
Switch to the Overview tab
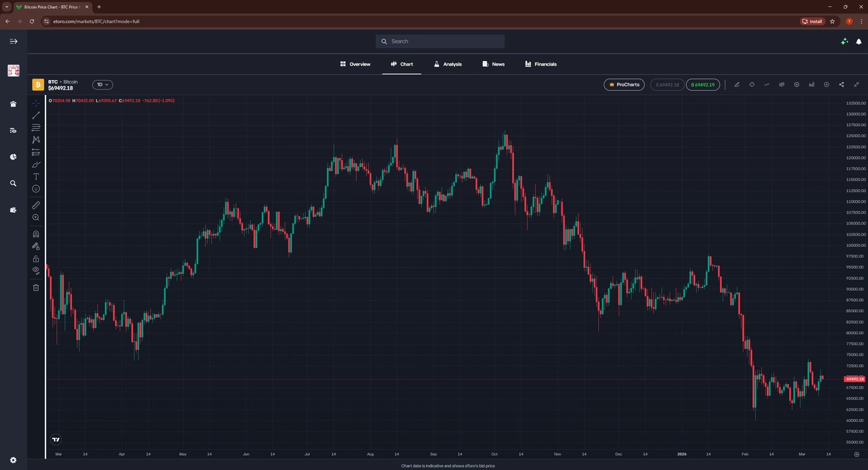[355, 64]
